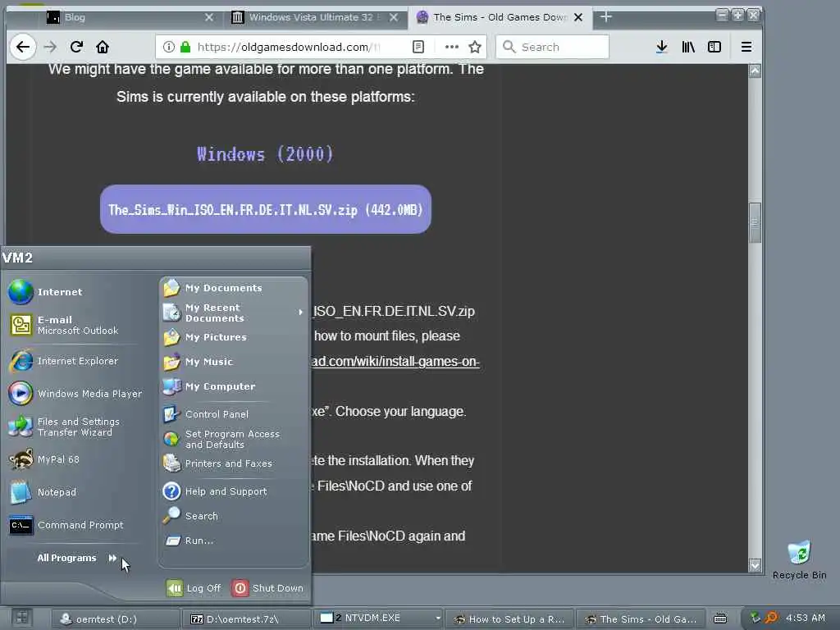Open the hamburger application menu
This screenshot has height=630, width=840.
coord(746,47)
